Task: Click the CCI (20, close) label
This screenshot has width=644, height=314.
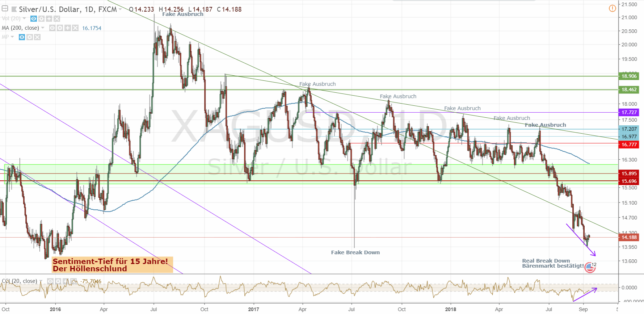Action: (x=20, y=281)
